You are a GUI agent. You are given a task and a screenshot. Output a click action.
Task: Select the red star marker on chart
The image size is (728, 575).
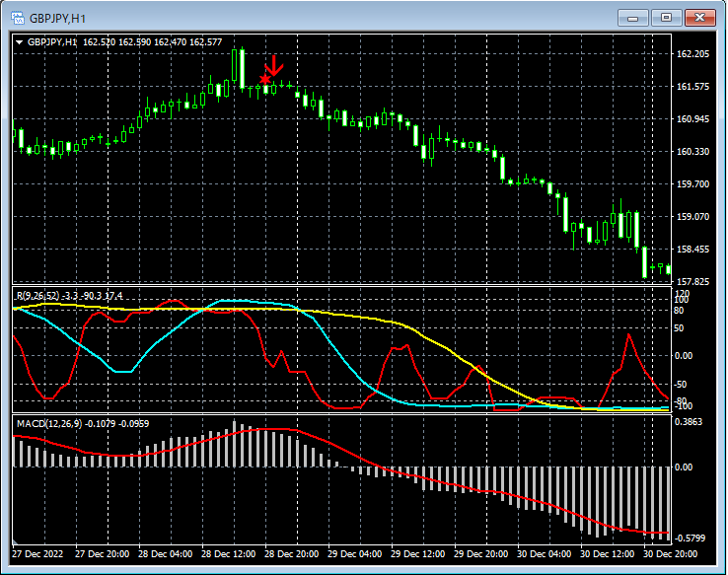click(264, 80)
